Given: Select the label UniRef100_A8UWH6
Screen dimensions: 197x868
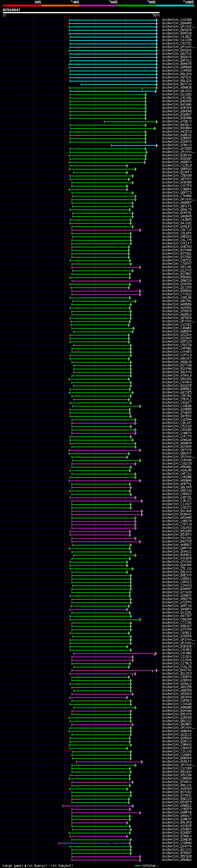Looking at the screenshot, I should (177, 481).
